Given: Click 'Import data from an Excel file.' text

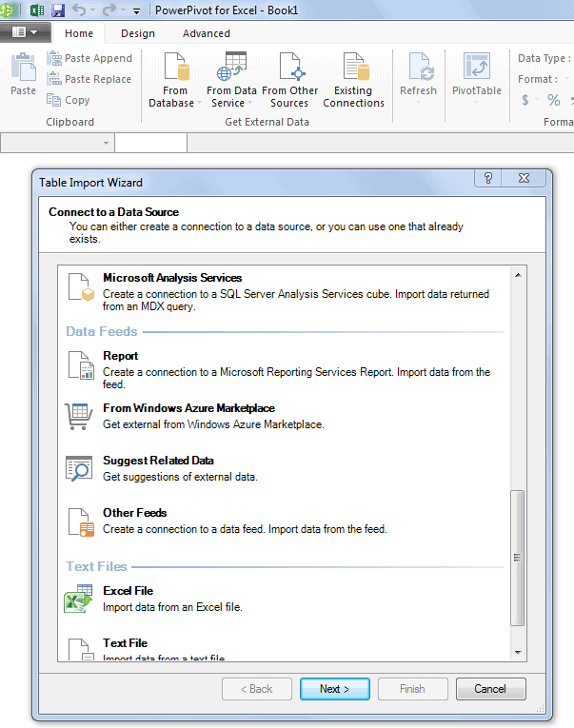Looking at the screenshot, I should tap(172, 607).
